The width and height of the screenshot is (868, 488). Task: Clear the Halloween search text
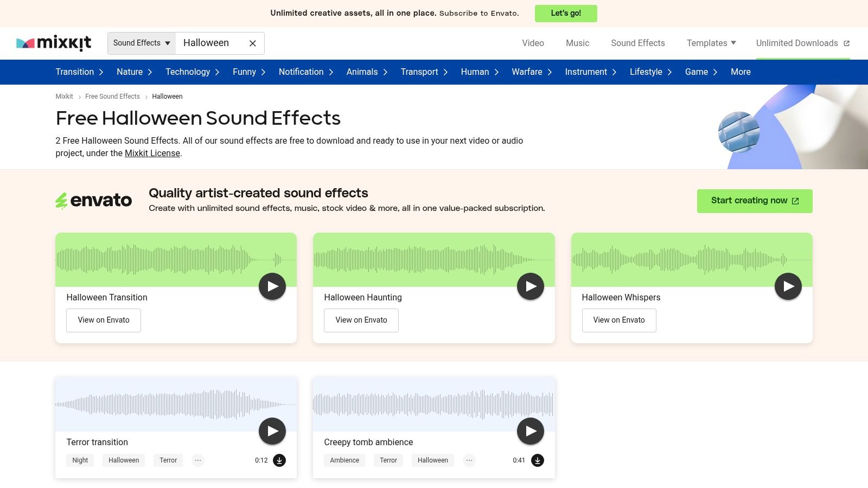point(252,43)
